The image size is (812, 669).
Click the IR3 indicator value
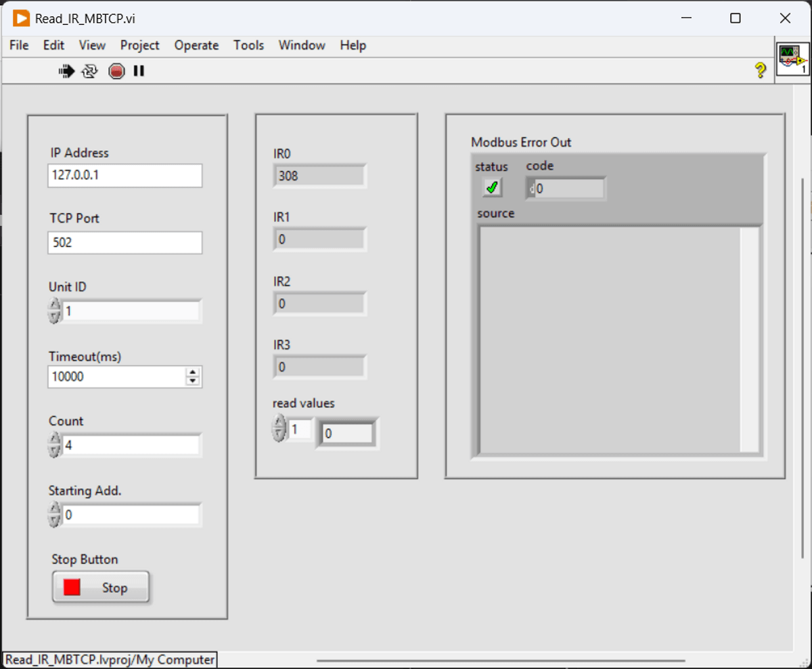(x=319, y=367)
